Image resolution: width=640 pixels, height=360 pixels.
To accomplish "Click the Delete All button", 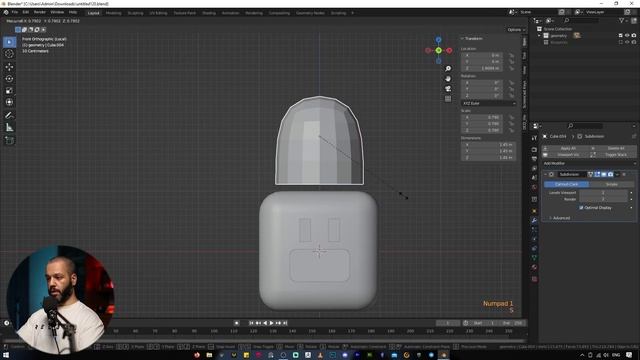I will pos(613,148).
